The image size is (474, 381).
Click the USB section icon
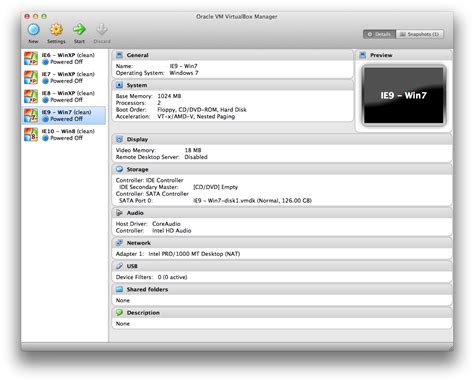[119, 266]
